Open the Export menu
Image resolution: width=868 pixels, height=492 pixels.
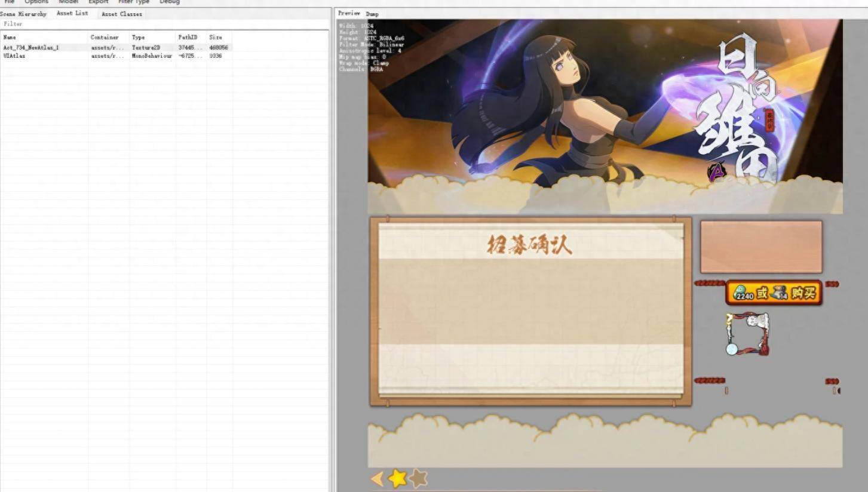click(99, 2)
